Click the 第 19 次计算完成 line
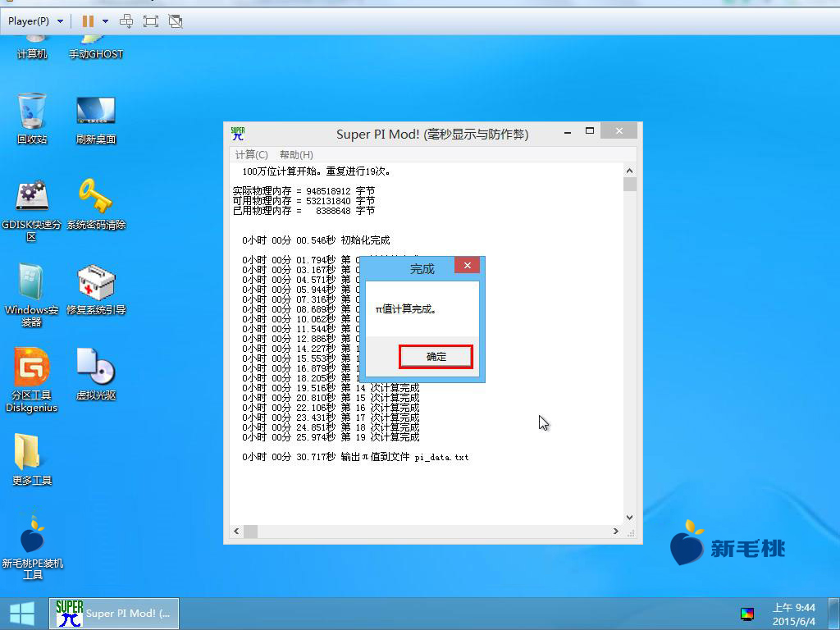The width and height of the screenshot is (840, 630). point(331,437)
